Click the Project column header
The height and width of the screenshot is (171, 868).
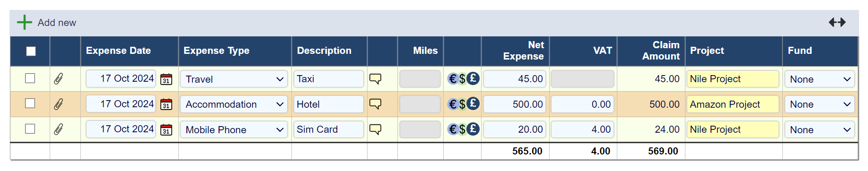click(x=707, y=51)
